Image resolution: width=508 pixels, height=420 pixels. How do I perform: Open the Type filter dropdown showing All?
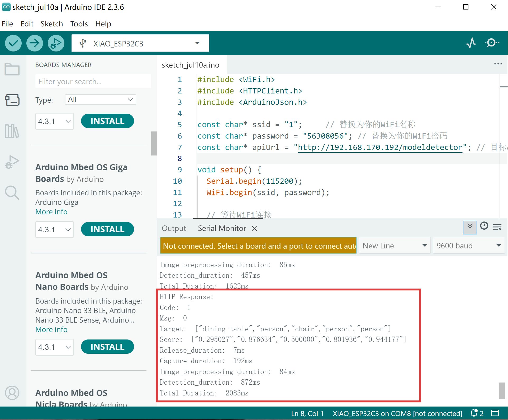tap(101, 100)
